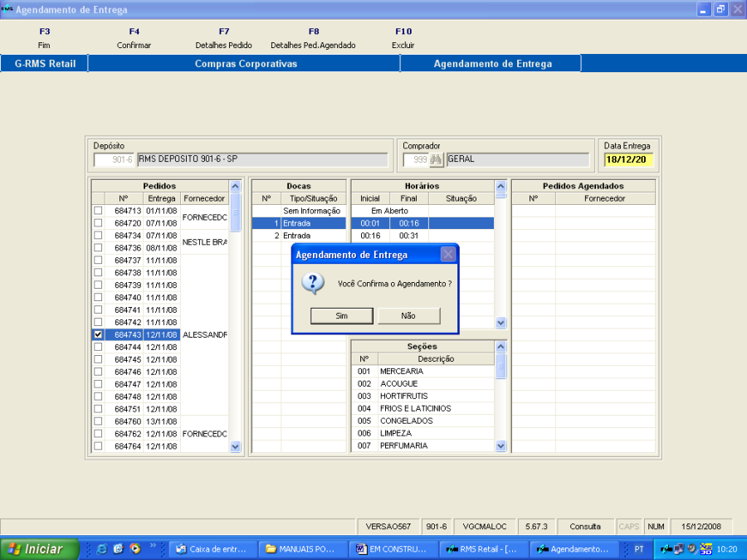This screenshot has height=560, width=747.
Task: Click the question mark icon in dialog
Action: click(312, 283)
